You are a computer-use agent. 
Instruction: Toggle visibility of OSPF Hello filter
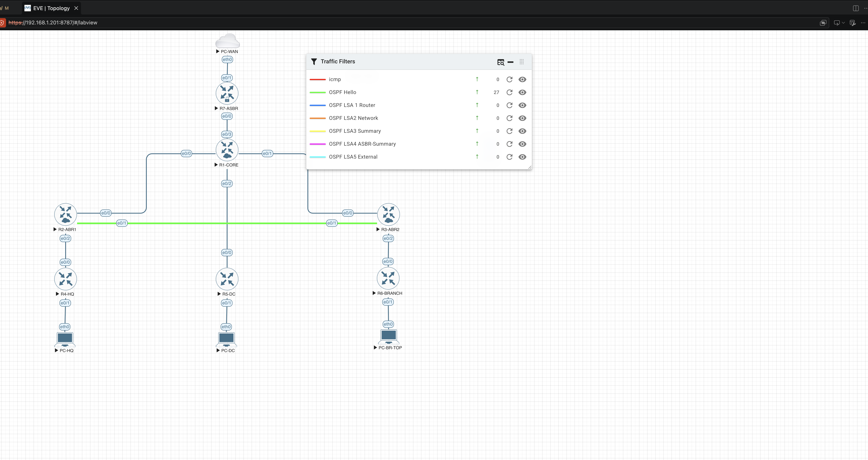click(522, 92)
